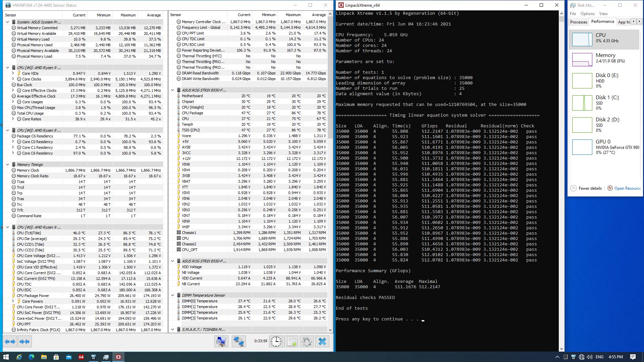
Task: Select the Vcore voltage row
Action: (x=248, y=135)
